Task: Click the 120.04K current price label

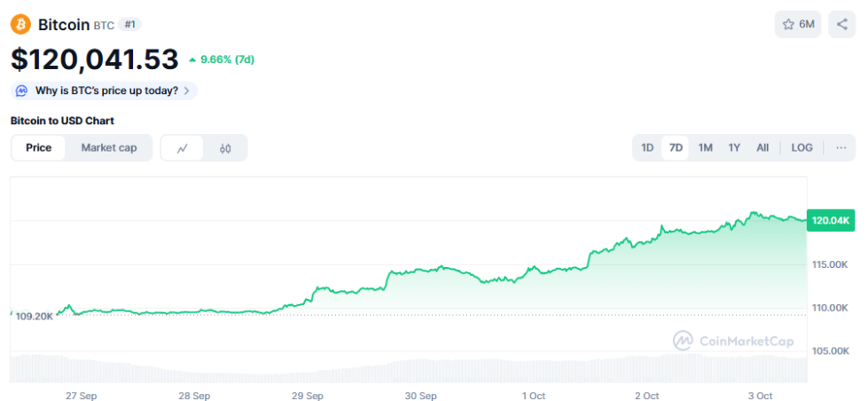Action: [x=831, y=220]
